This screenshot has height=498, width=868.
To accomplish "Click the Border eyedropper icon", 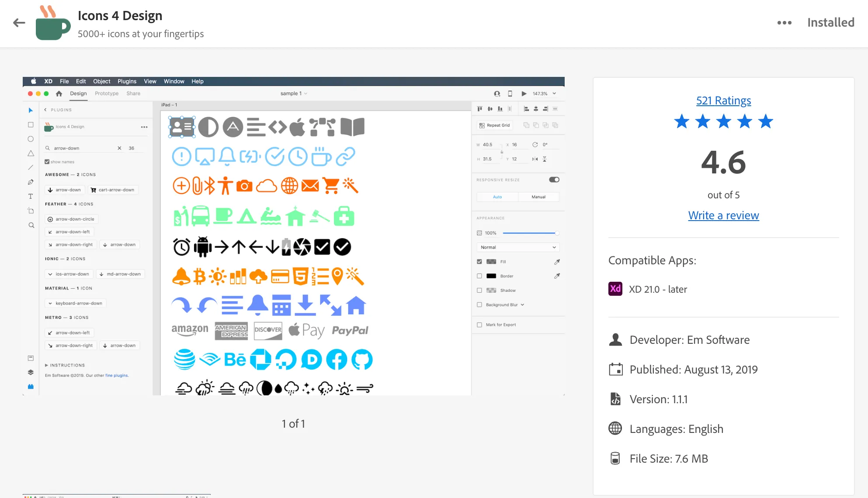I will click(x=557, y=276).
